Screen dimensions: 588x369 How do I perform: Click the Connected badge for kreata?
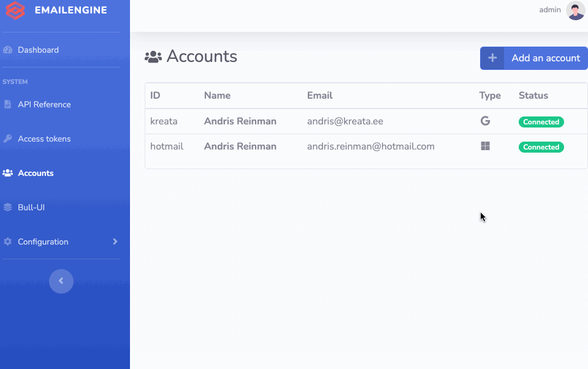(541, 122)
